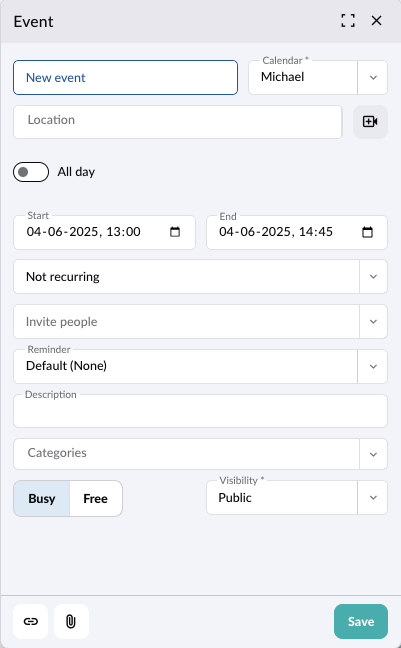Image resolution: width=401 pixels, height=648 pixels.
Task: Expand the Reminder Default (None) dropdown
Action: tap(373, 367)
